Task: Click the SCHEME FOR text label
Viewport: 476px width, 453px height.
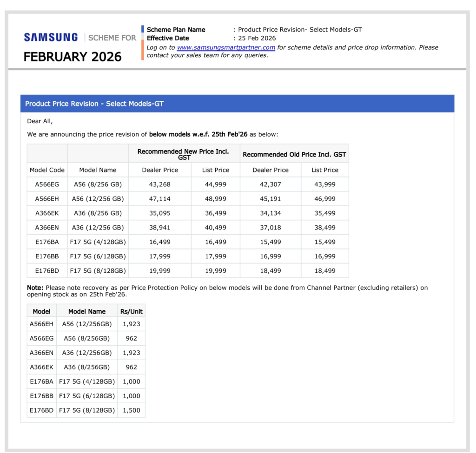Action: (x=112, y=38)
